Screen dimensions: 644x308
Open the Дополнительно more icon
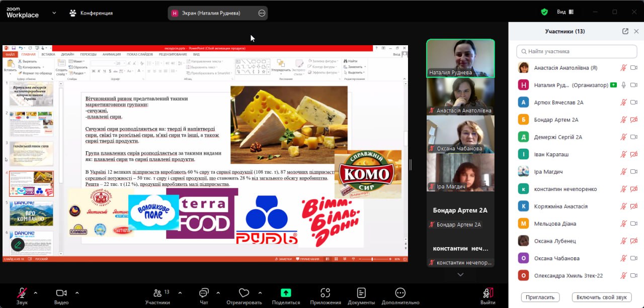400,293
